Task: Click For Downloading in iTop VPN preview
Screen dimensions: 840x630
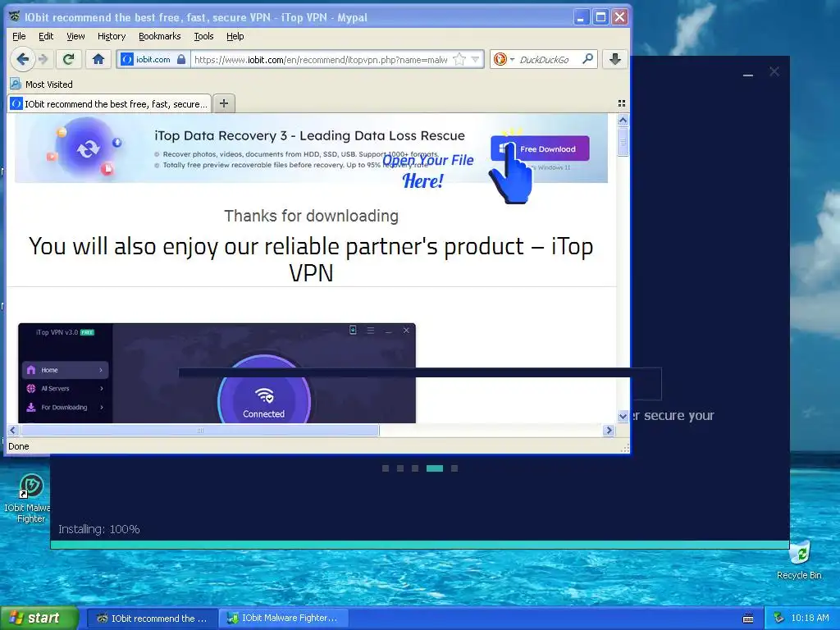Action: (x=66, y=407)
